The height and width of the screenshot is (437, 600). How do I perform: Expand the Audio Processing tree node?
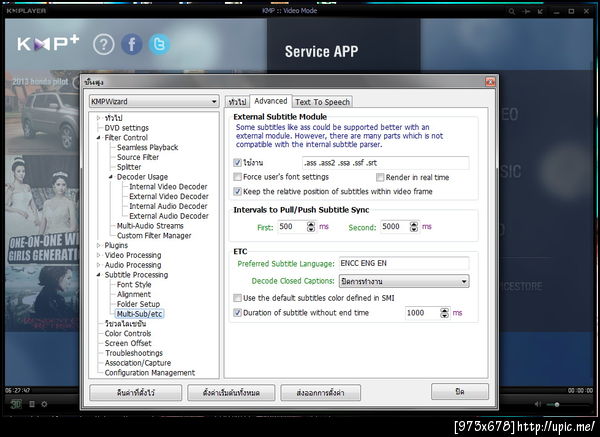click(x=98, y=265)
